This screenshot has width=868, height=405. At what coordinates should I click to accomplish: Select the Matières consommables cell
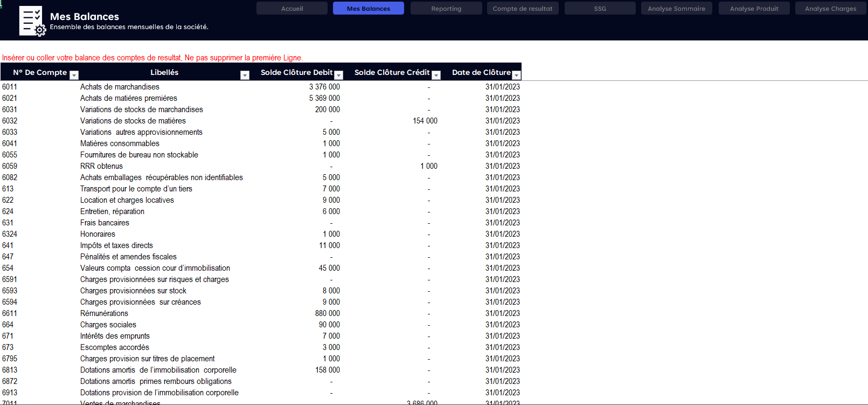(x=120, y=143)
